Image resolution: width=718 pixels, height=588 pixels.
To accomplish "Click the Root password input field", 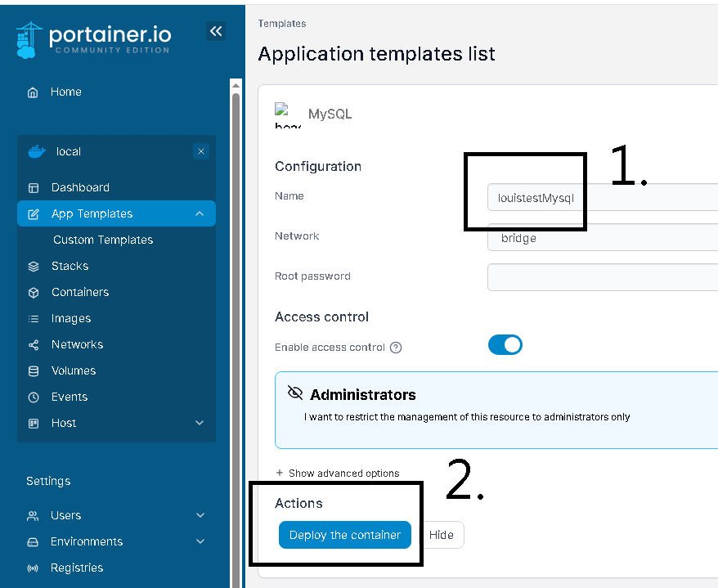I will tap(603, 277).
